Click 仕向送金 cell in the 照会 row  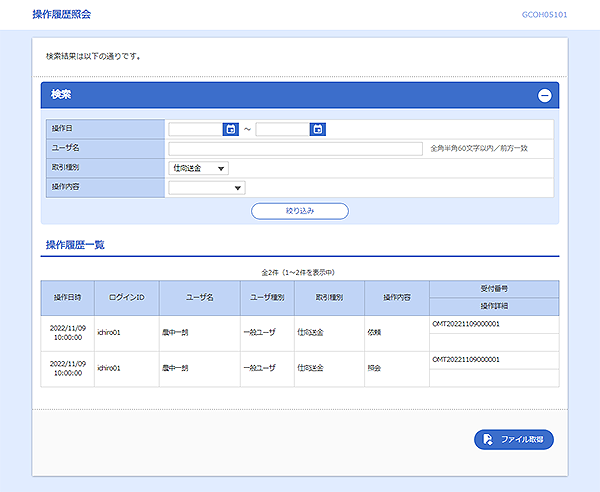(329, 368)
